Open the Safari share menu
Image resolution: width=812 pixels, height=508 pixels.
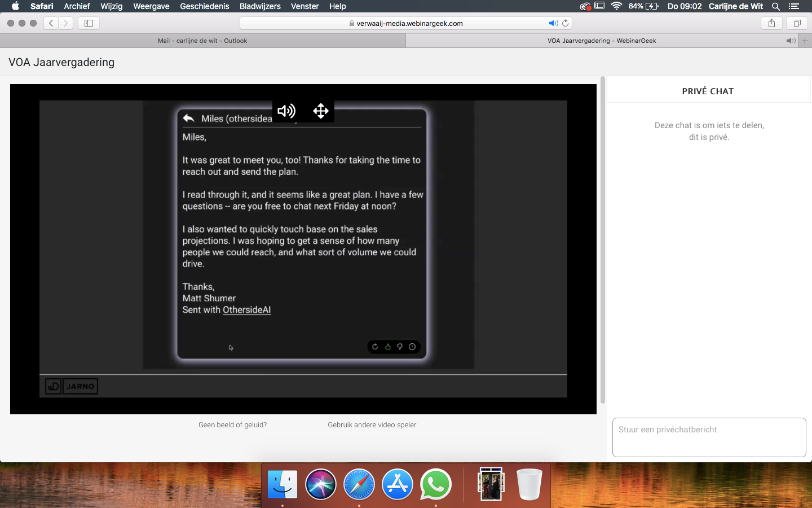point(771,23)
